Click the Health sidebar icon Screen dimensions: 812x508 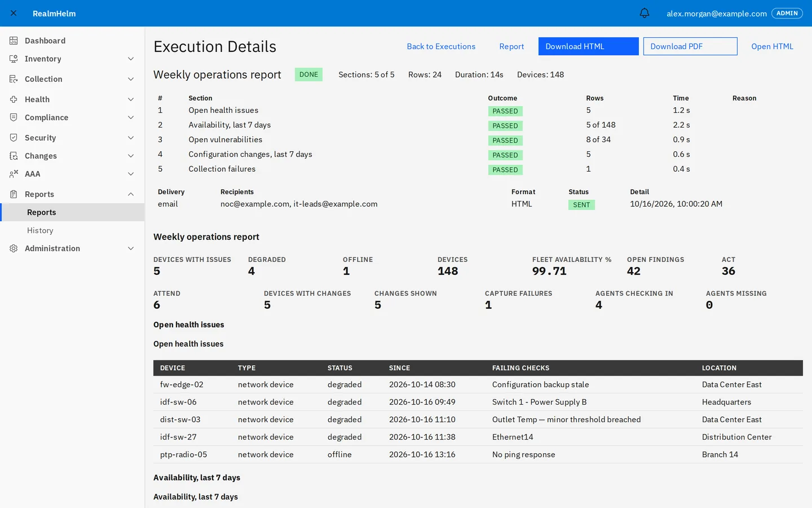[x=14, y=99]
